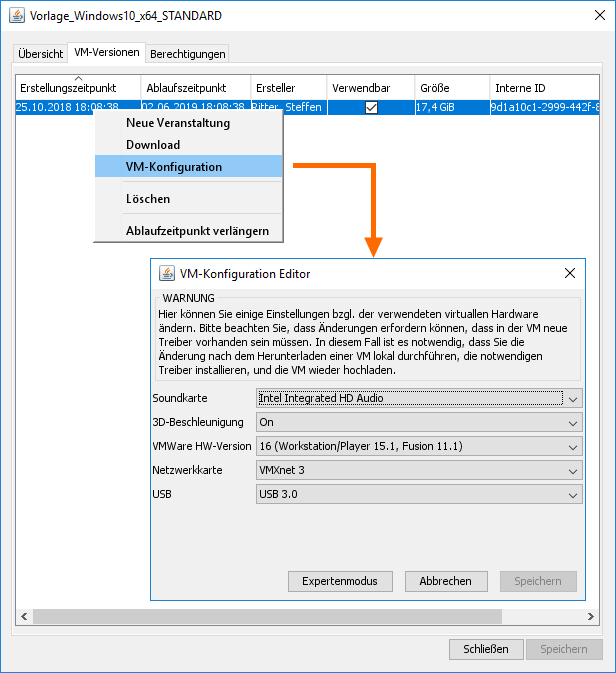This screenshot has width=616, height=673.
Task: Choose Ablaufzeitpunkt verlängern menu entry
Action: point(197,231)
